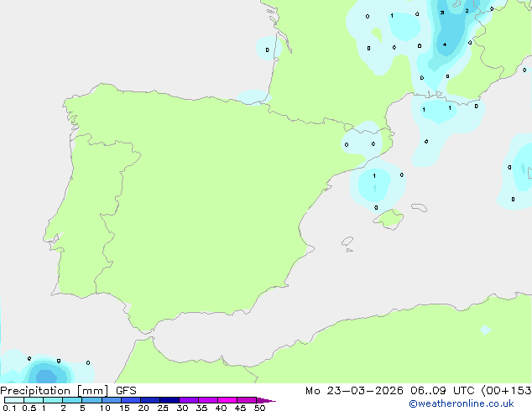
Task: Click the '(00+153' forecast offset text
Action: pyautogui.click(x=506, y=391)
